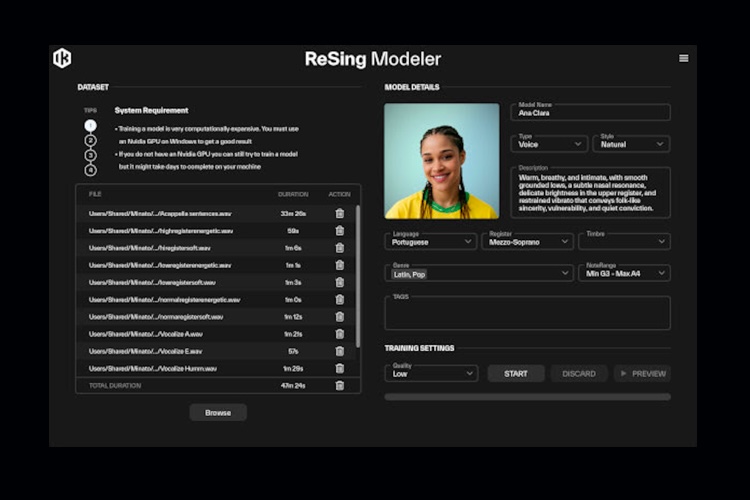750x500 pixels.
Task: Select the highregisterenergetic.wav file name
Action: (x=161, y=231)
